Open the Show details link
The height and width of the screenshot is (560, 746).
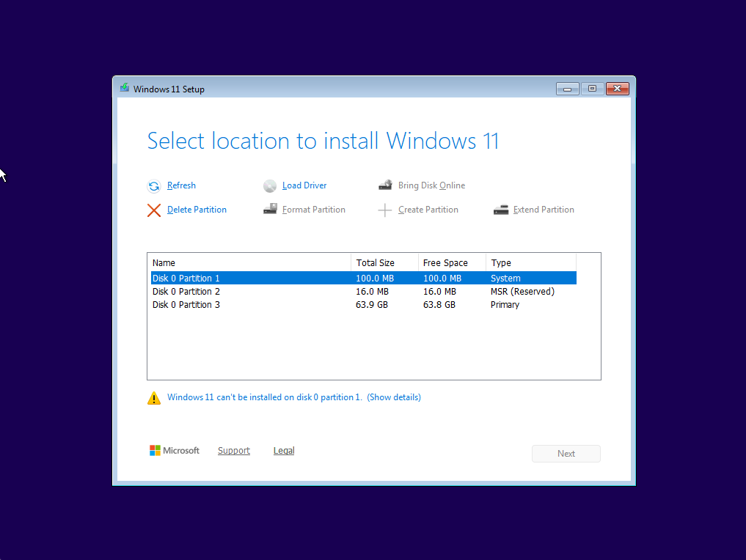(394, 397)
